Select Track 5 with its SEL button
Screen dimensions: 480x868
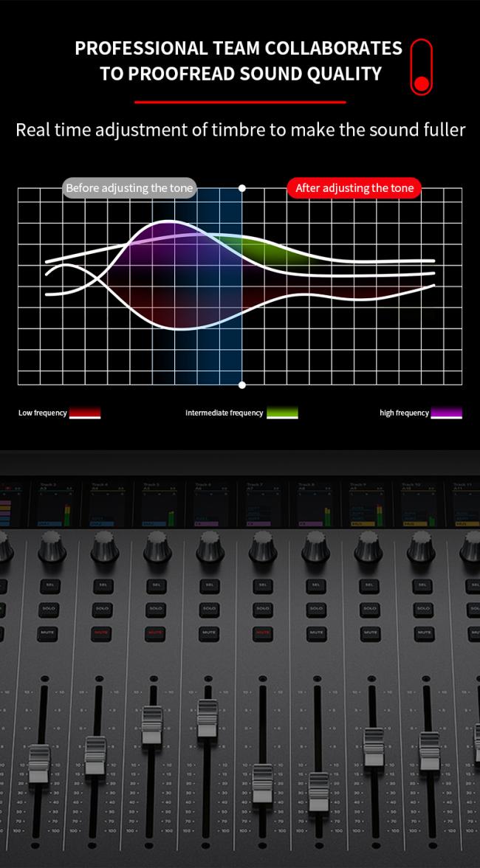pyautogui.click(x=156, y=585)
